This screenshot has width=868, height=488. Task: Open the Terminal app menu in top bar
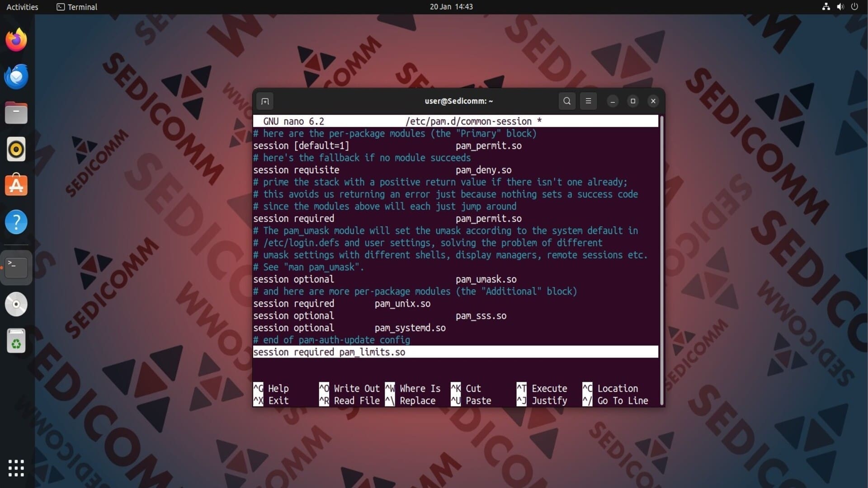point(77,7)
